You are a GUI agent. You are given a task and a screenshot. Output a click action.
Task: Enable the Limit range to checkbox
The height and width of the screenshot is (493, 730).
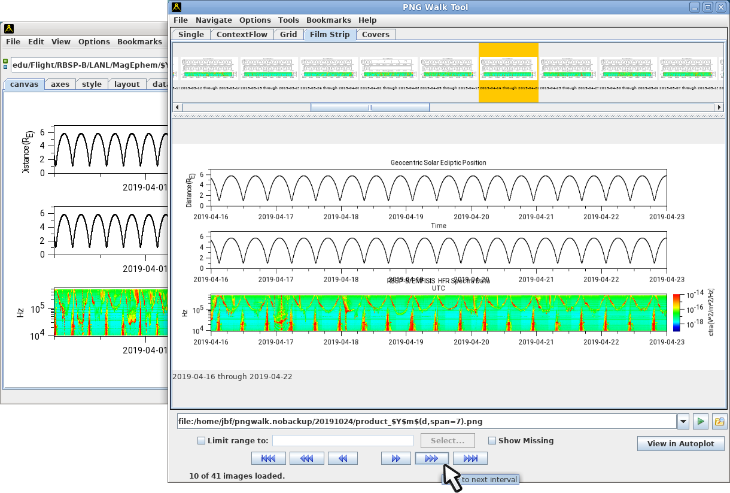tap(201, 440)
